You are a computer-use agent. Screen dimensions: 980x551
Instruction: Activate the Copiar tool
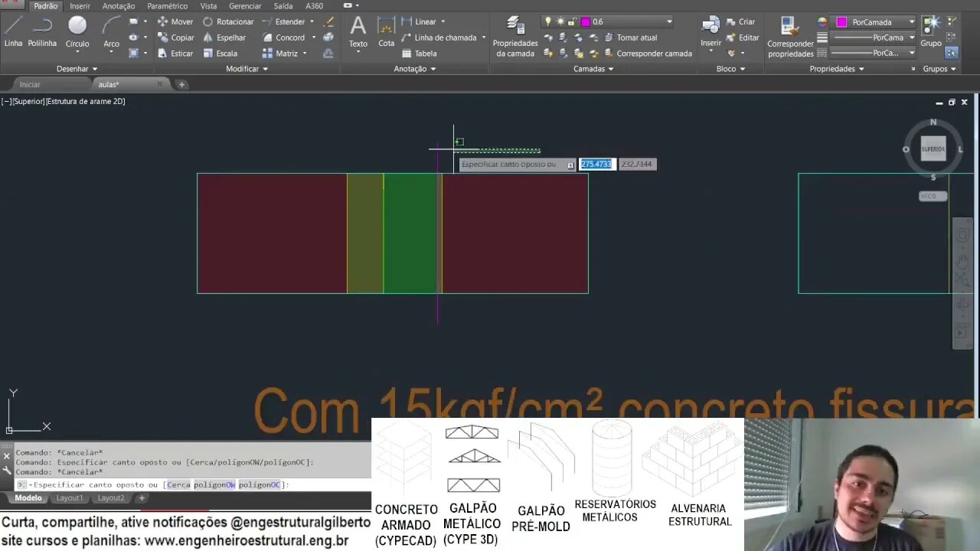pyautogui.click(x=175, y=37)
